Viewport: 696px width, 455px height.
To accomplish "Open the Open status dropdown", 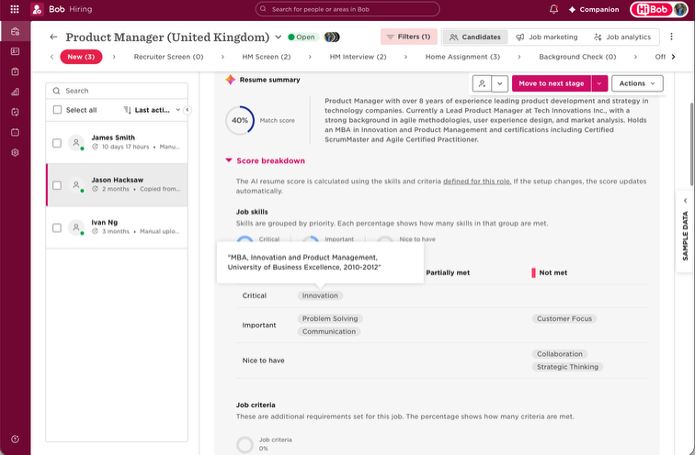I will pyautogui.click(x=303, y=37).
